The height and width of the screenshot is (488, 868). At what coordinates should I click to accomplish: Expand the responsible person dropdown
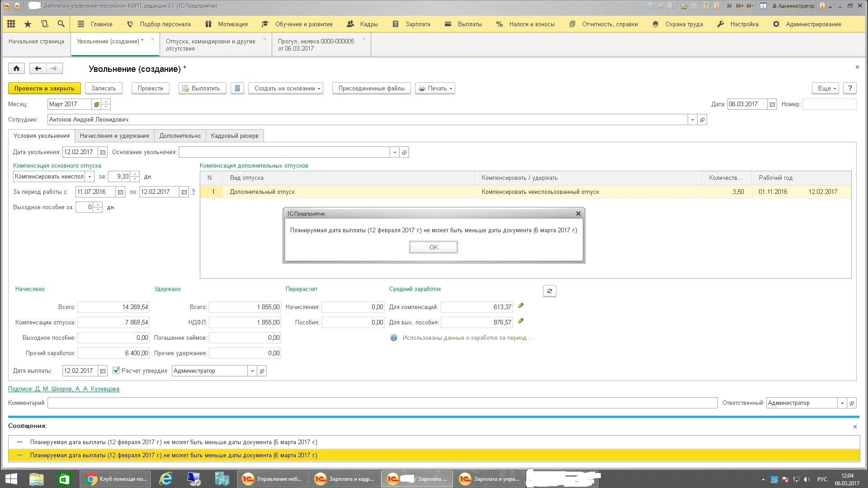[842, 403]
